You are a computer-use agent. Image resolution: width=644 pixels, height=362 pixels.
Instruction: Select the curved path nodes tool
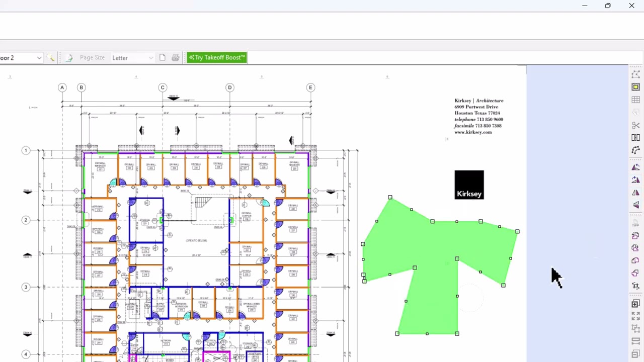636,150
